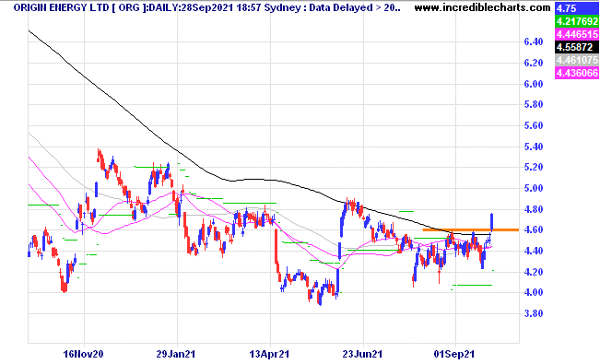Select the magenta 4.446515 indicator value box
This screenshot has width=600, height=364.
coord(576,34)
